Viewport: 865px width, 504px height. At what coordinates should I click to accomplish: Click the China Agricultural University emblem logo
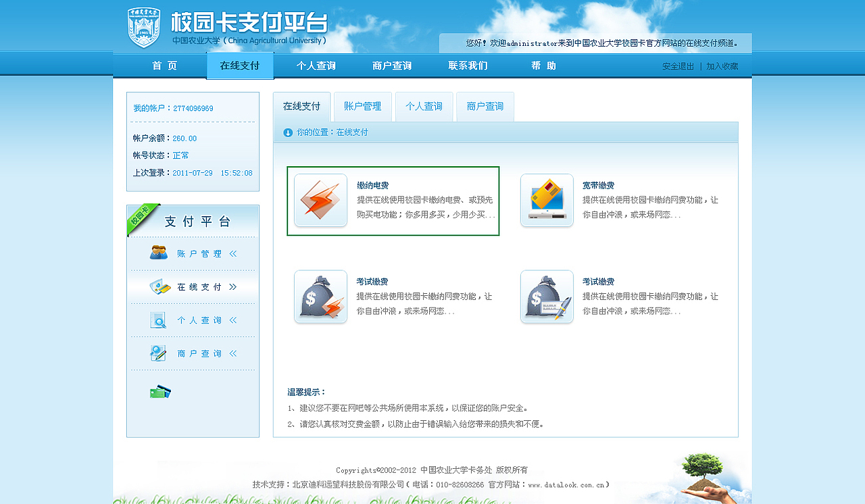tap(143, 26)
